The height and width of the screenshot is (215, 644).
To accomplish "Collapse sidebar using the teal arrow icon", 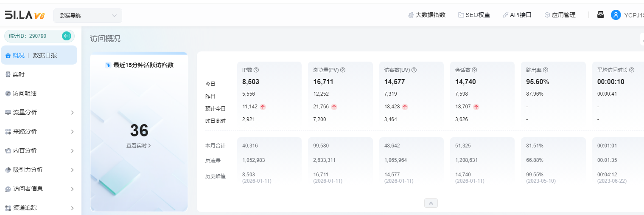I will [x=66, y=36].
